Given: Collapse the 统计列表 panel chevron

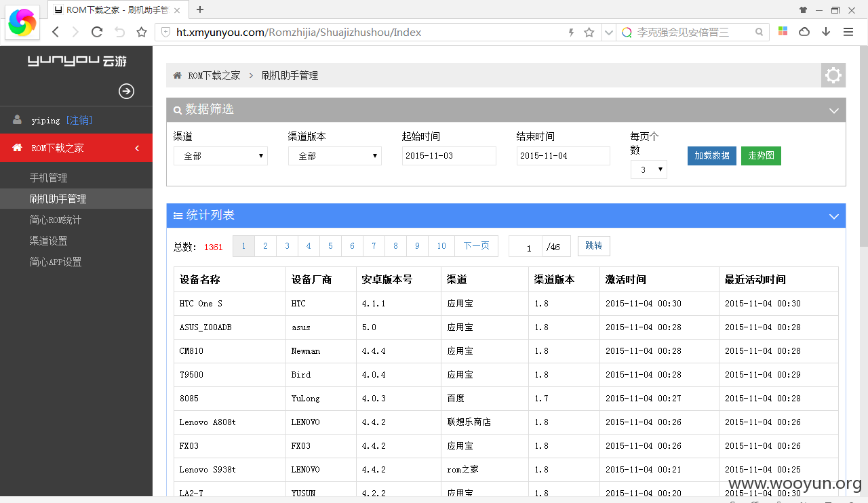Looking at the screenshot, I should point(834,216).
